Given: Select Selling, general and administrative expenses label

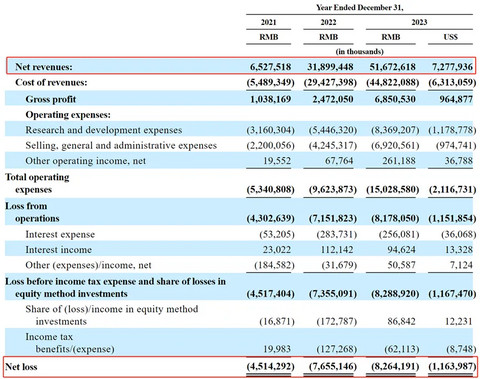Looking at the screenshot, I should 121,146.
